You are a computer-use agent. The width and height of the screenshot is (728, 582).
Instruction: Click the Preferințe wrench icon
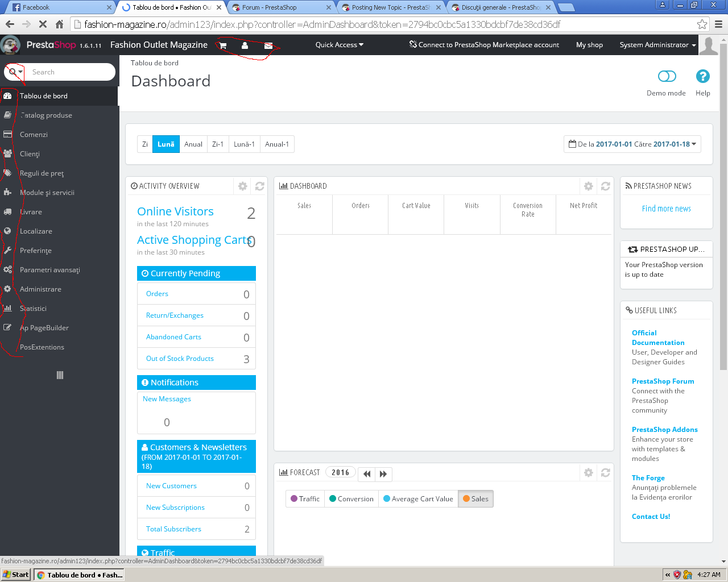pos(7,250)
